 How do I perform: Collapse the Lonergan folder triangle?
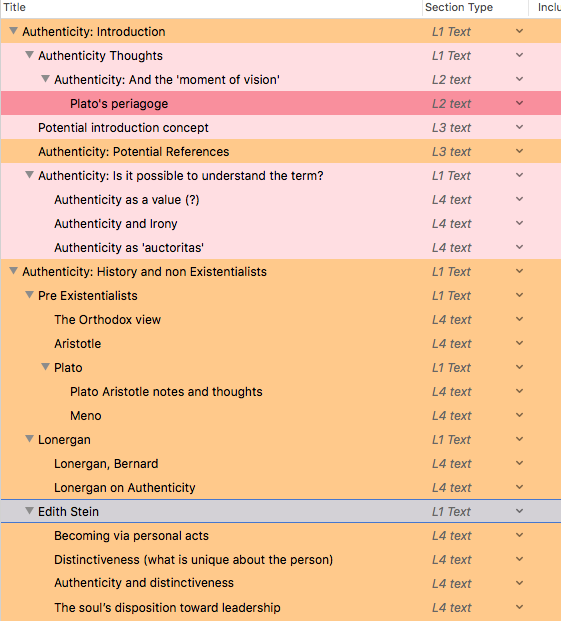pyautogui.click(x=29, y=439)
